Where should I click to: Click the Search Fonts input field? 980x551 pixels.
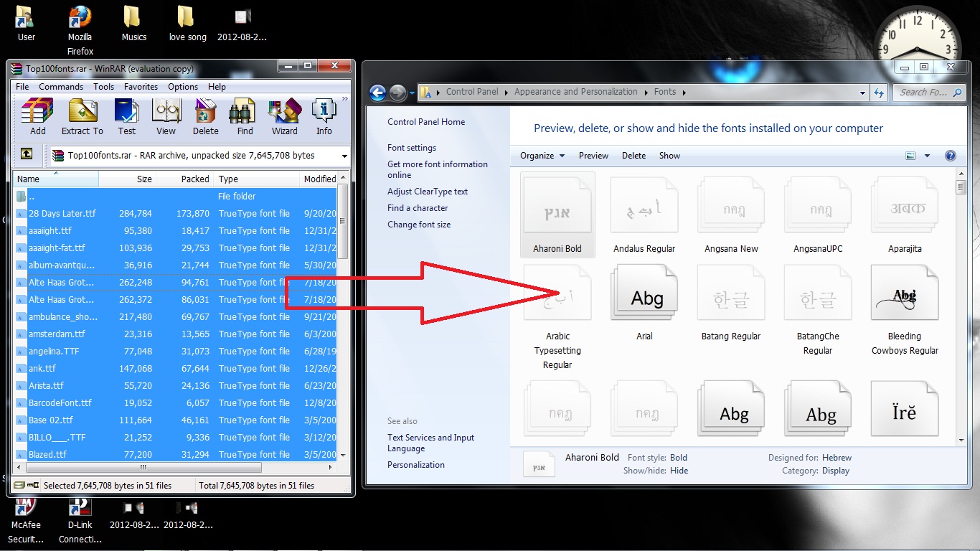[930, 92]
